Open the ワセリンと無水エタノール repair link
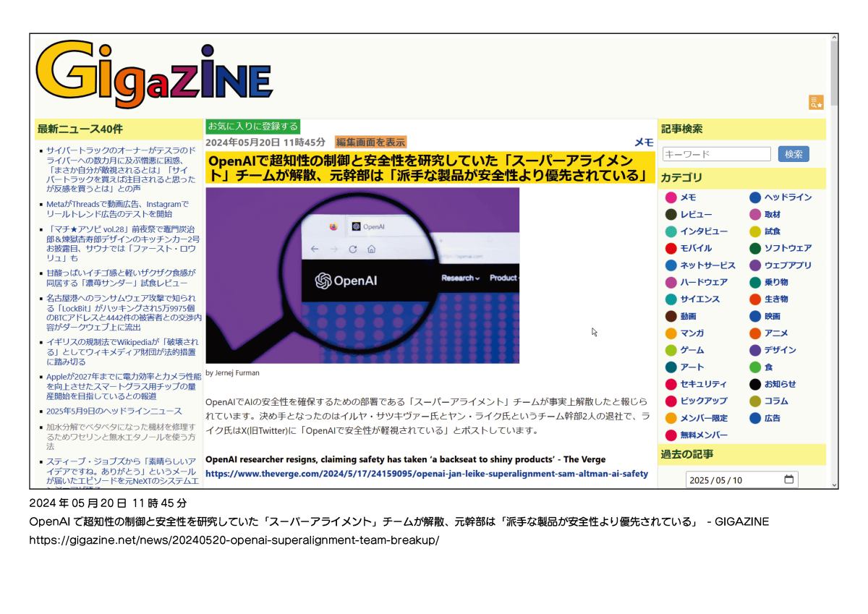868x614 pixels. point(121,437)
